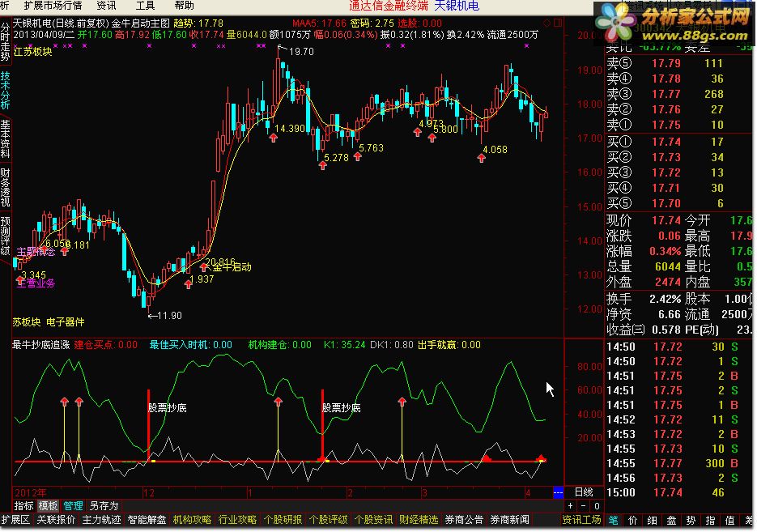Open the 帮助 menu

184,6
